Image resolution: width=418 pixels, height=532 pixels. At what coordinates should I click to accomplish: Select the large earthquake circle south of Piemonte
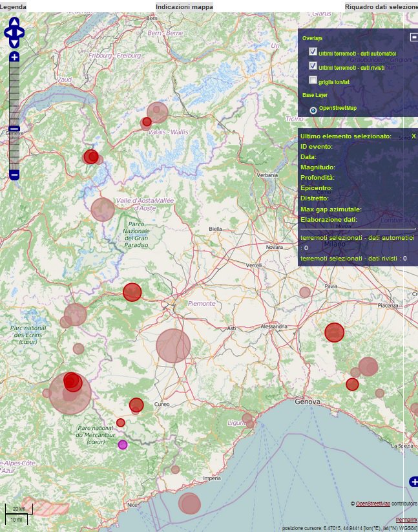173,346
